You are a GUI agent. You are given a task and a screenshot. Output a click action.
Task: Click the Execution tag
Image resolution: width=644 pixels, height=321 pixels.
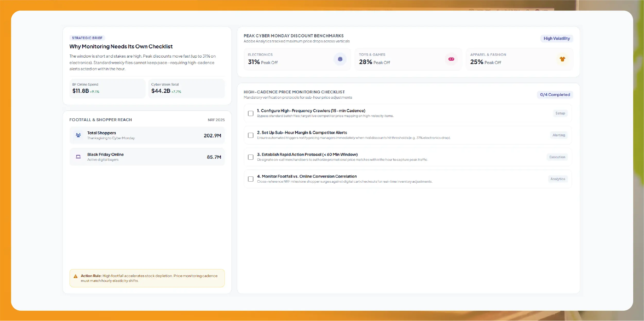pos(557,157)
